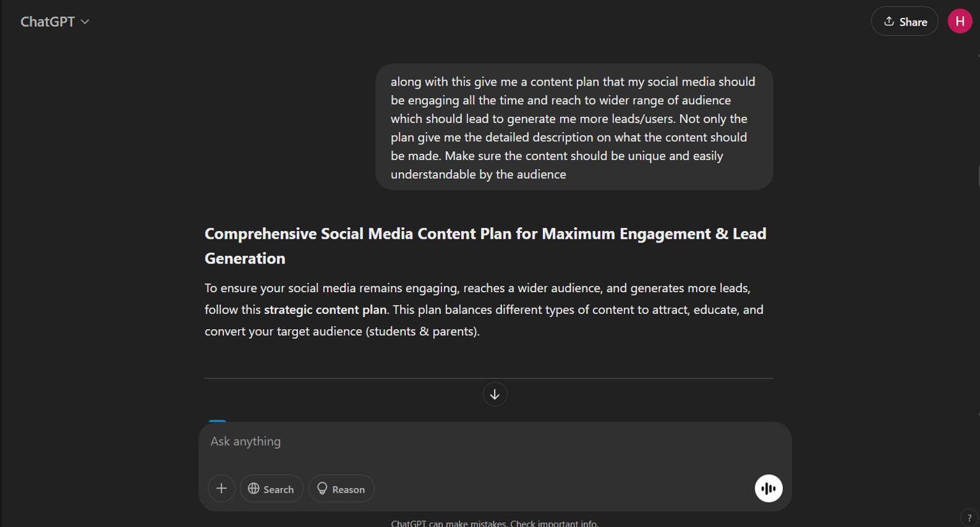Click the Comprehensive Social Media Content Plan heading

(x=486, y=246)
